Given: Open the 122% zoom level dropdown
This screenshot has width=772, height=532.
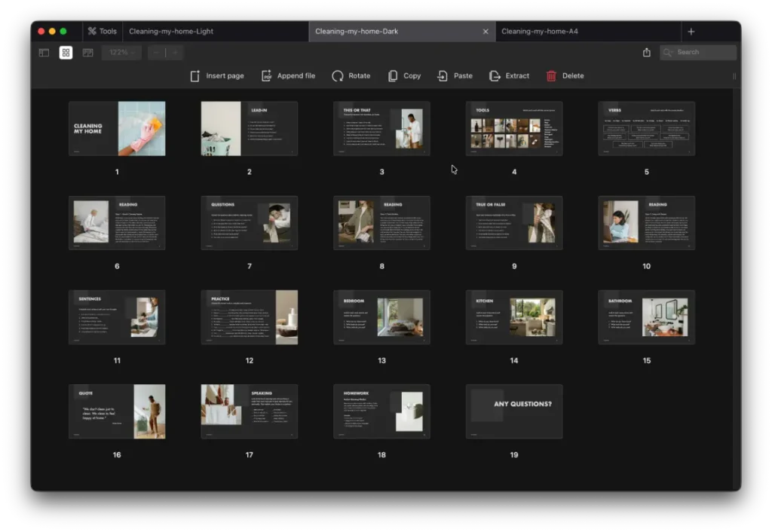Looking at the screenshot, I should (x=121, y=53).
